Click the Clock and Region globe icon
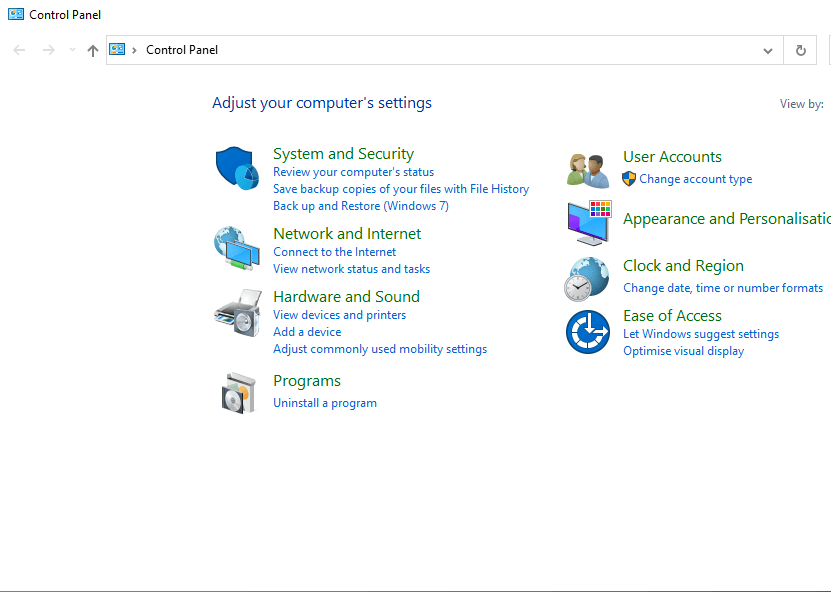The height and width of the screenshot is (592, 831). [x=587, y=279]
